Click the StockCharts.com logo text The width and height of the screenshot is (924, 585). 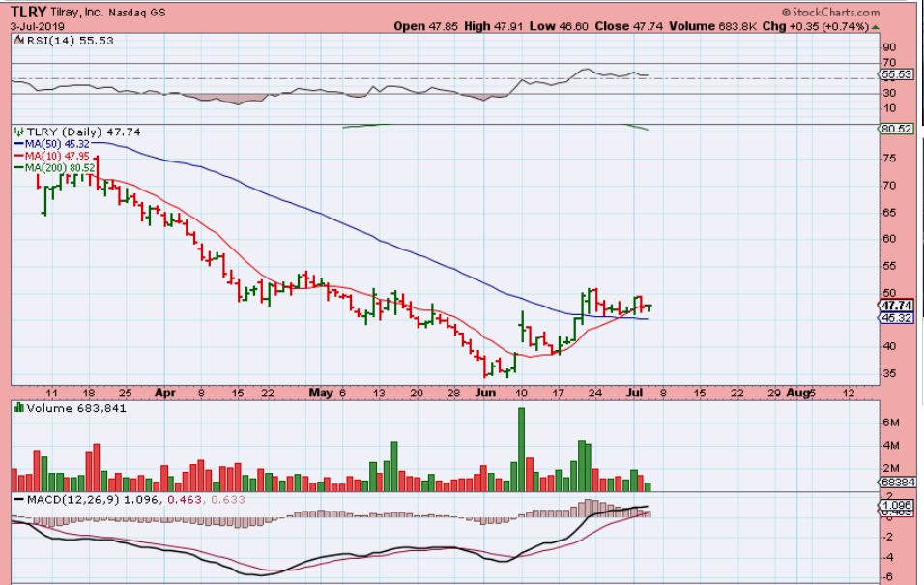pos(830,12)
